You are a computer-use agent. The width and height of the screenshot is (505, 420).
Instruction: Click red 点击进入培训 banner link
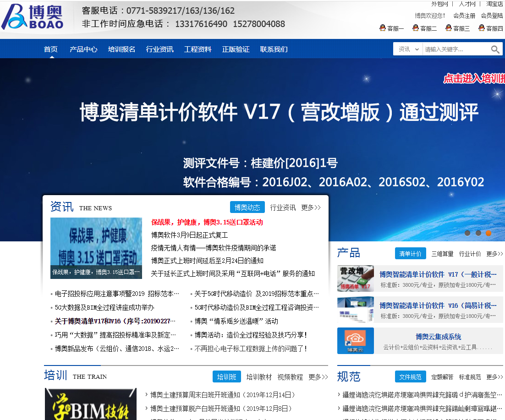pyautogui.click(x=474, y=78)
